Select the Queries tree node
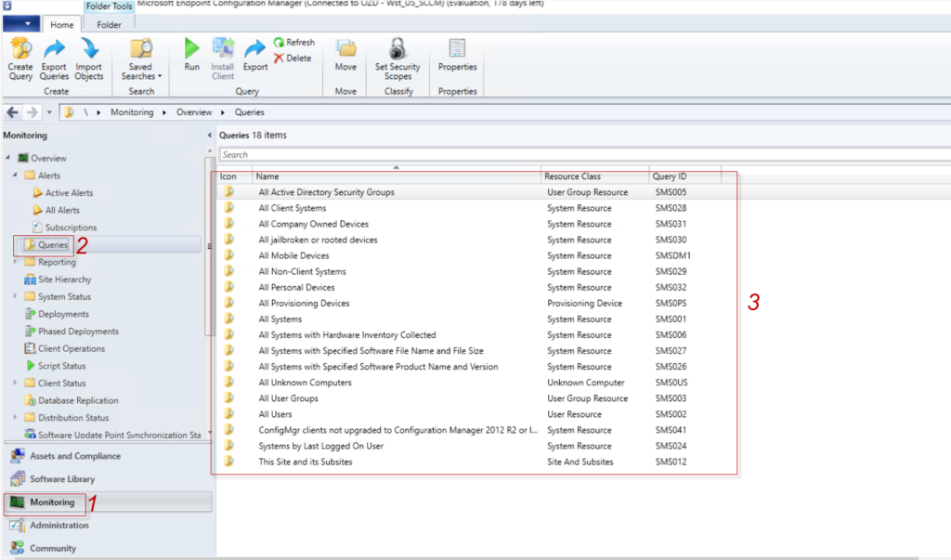951x560 pixels. [53, 245]
